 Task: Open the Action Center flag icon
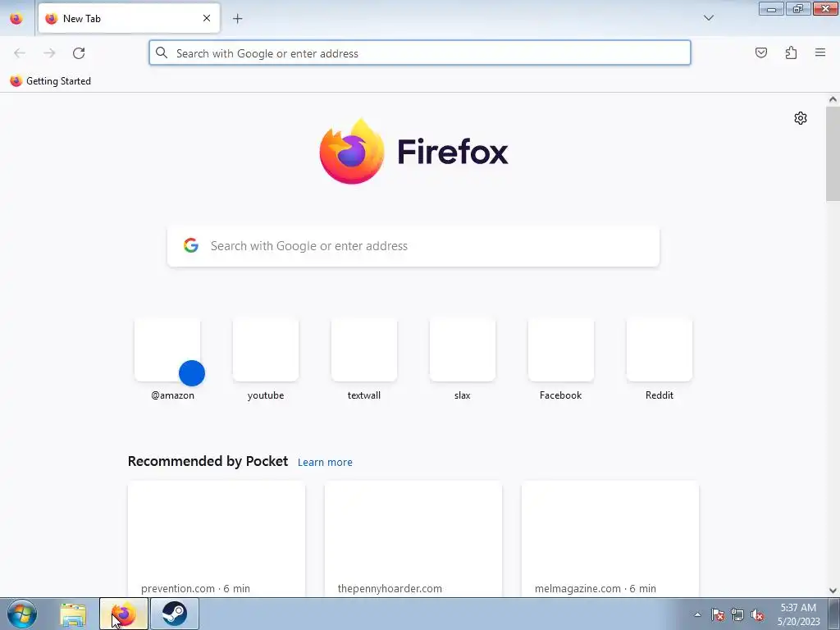(718, 614)
